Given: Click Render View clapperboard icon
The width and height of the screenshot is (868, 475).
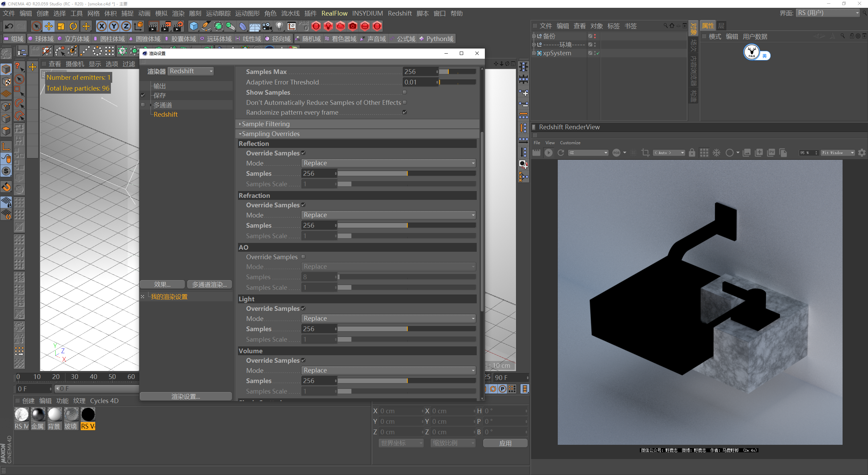Looking at the screenshot, I should click(153, 26).
